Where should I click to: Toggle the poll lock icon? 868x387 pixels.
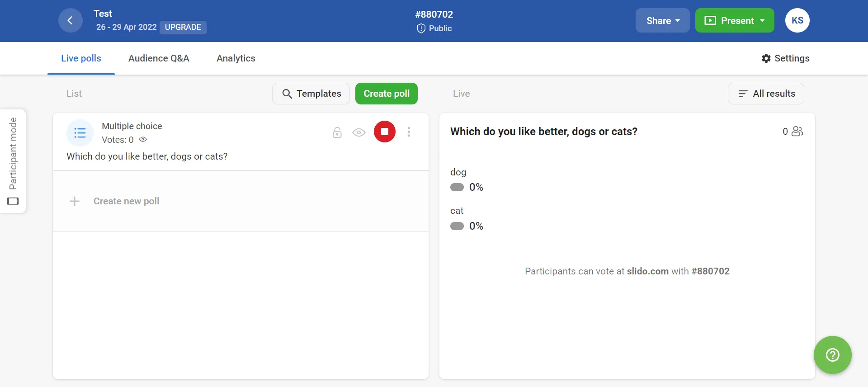pos(337,132)
